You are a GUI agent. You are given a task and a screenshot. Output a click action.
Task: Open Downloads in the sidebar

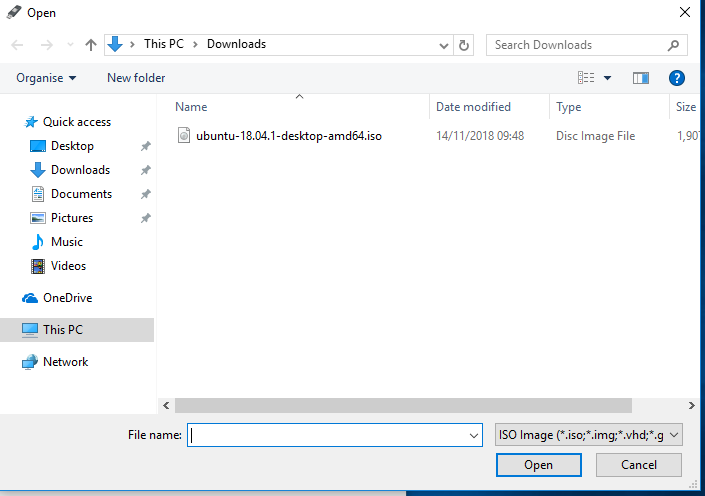tap(80, 170)
